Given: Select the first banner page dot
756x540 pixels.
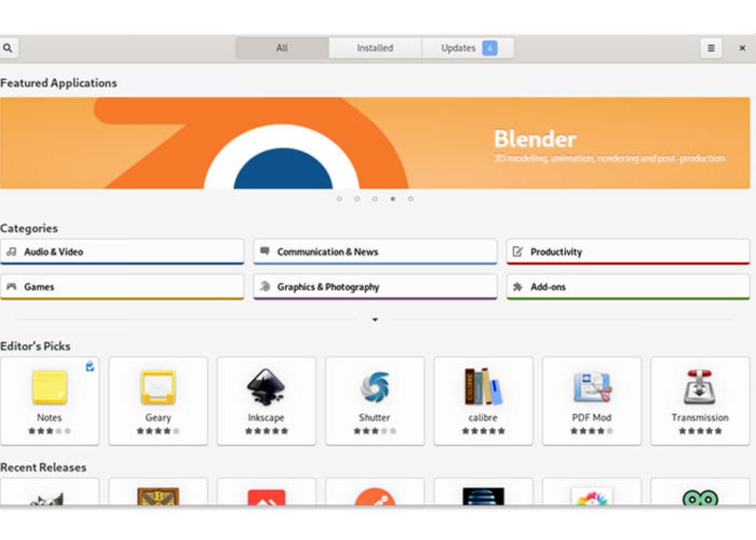Looking at the screenshot, I should (x=339, y=199).
